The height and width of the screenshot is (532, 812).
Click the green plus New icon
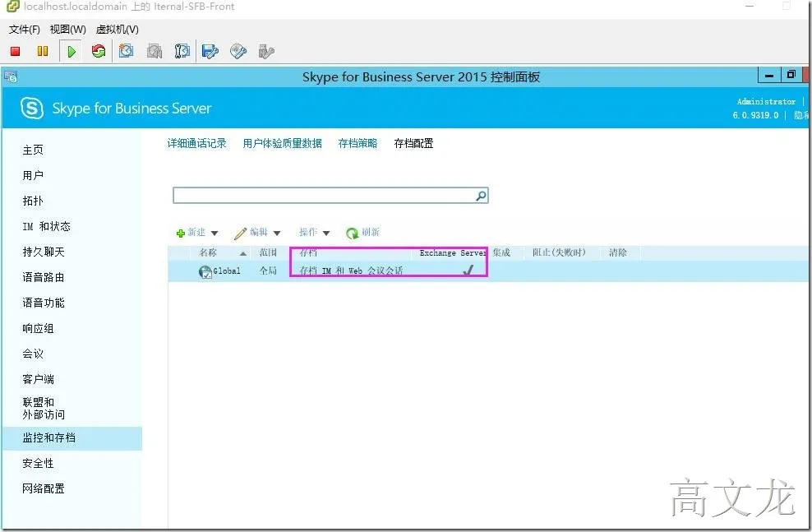coord(180,234)
